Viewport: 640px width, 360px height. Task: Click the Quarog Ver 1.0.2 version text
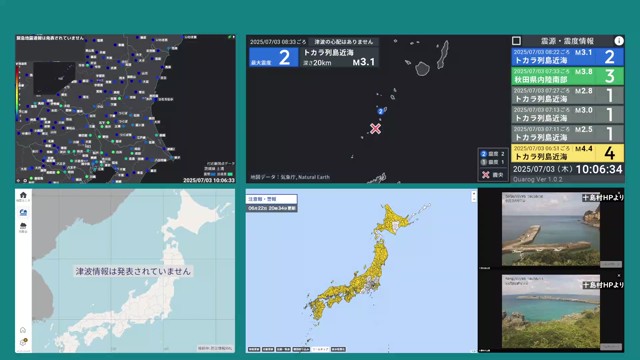(x=538, y=179)
